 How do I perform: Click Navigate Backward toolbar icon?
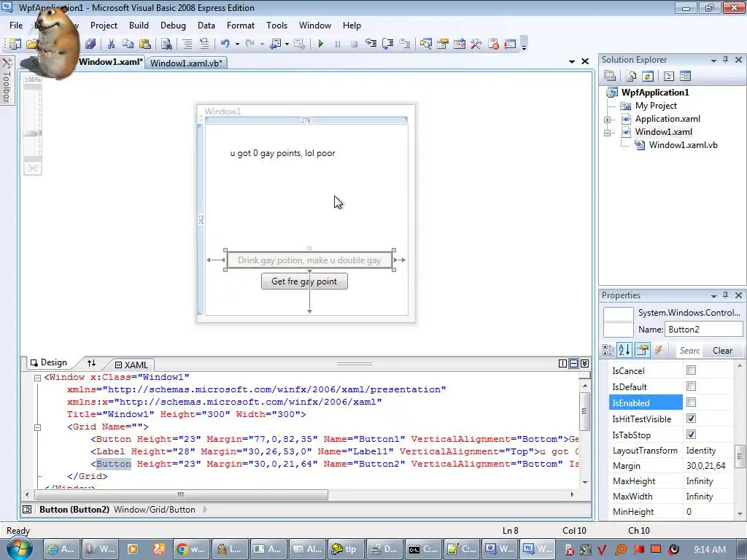[275, 44]
